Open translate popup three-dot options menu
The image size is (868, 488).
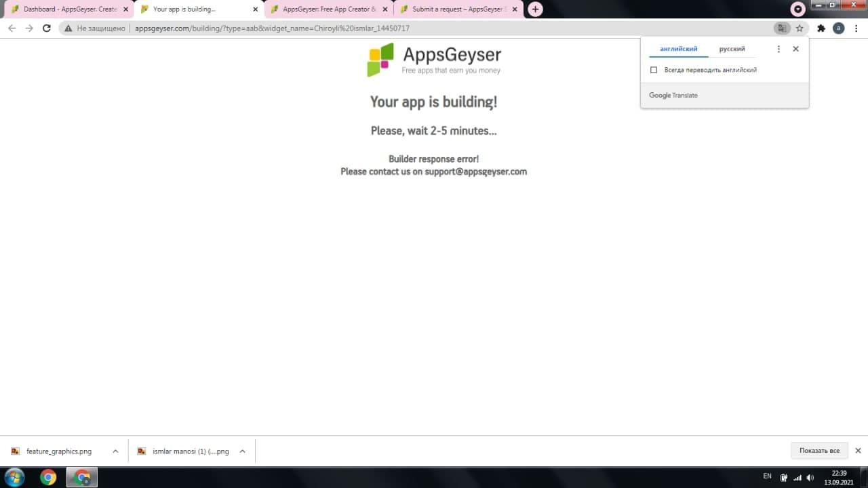tap(778, 49)
